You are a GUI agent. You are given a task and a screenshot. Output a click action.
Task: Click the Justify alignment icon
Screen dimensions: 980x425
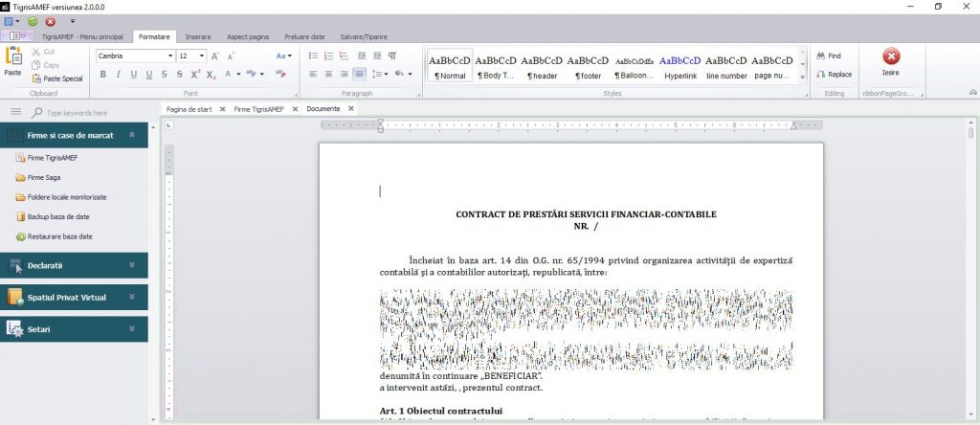(360, 74)
